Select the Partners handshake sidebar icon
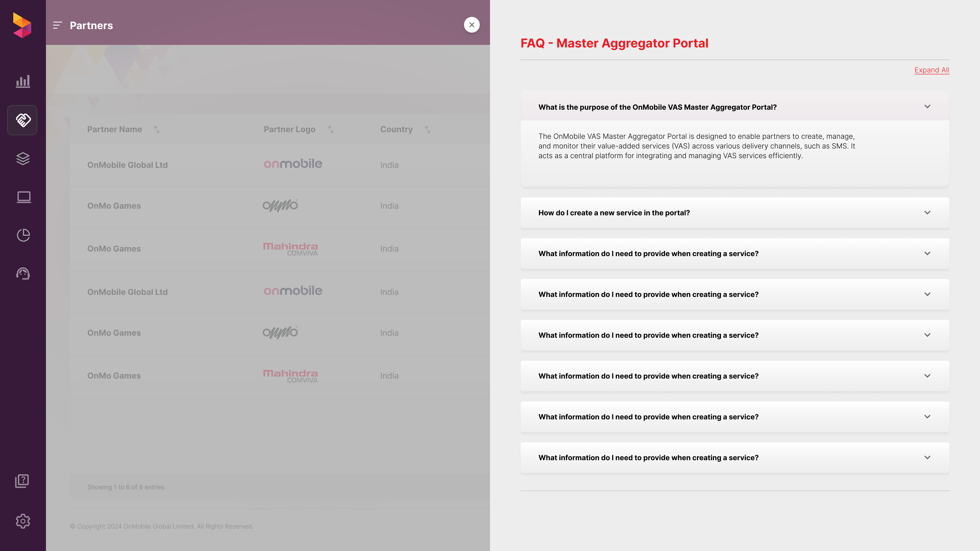 coord(22,120)
